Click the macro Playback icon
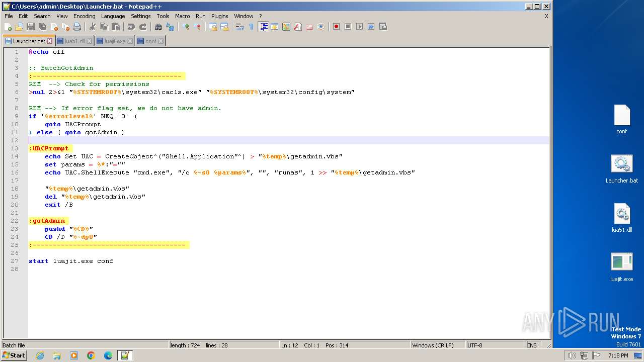This screenshot has height=362, width=644. tap(359, 27)
